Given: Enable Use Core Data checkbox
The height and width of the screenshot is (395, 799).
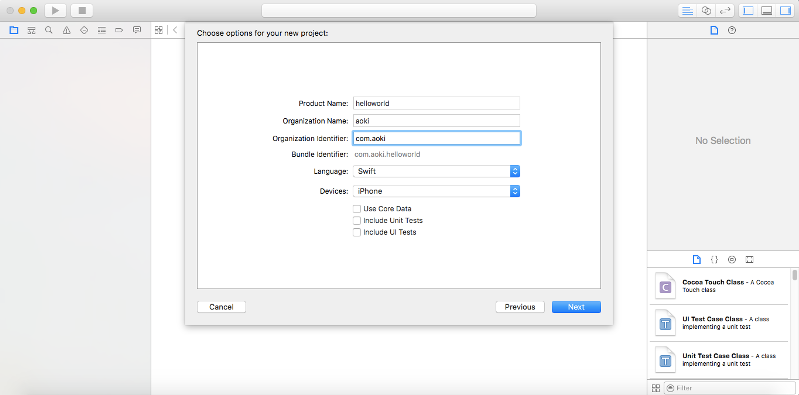Looking at the screenshot, I should [x=357, y=208].
